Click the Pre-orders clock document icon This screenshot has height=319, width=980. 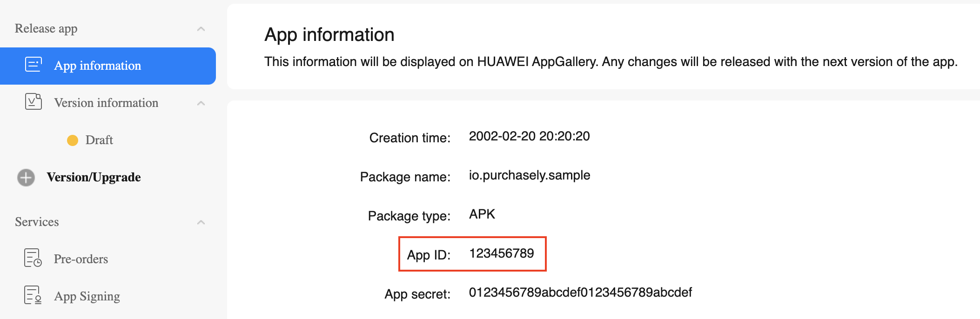tap(33, 258)
